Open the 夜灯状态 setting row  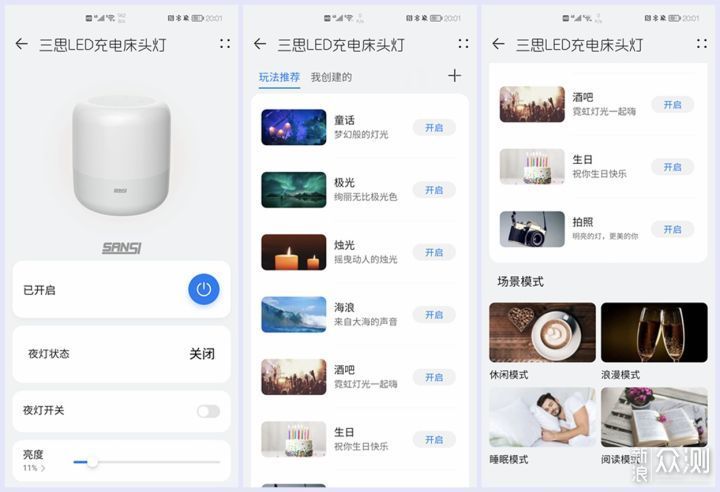[x=121, y=354]
